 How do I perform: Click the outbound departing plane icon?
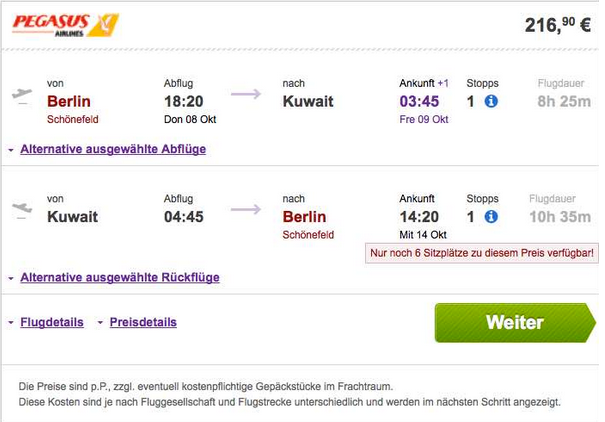click(x=22, y=95)
